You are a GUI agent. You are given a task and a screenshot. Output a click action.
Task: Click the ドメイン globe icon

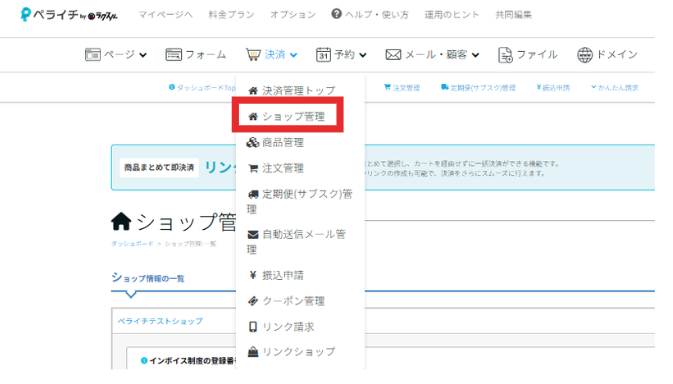click(585, 55)
